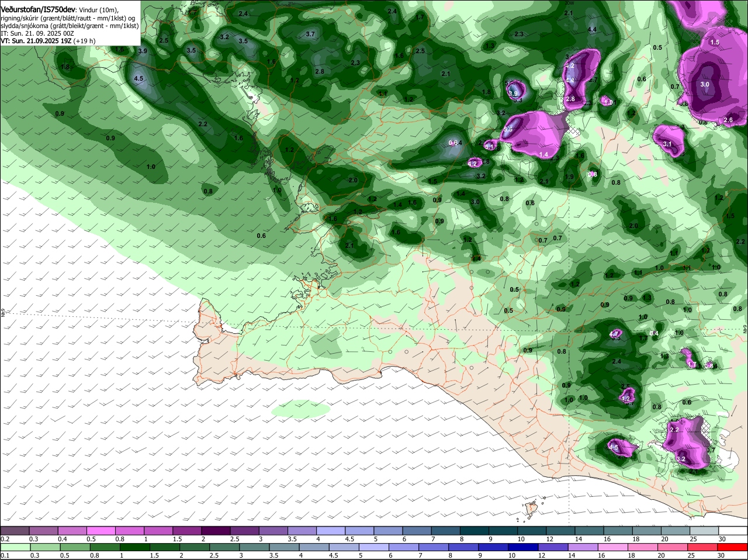
Task: Click lower legend pale green swatch above 0.1
Action: [x=15, y=547]
